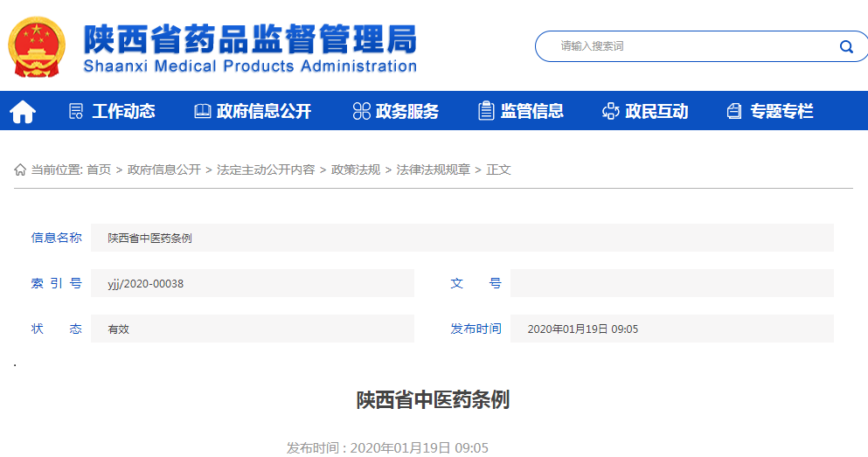
Task: Click the home icon in navigation bar
Action: [x=23, y=111]
